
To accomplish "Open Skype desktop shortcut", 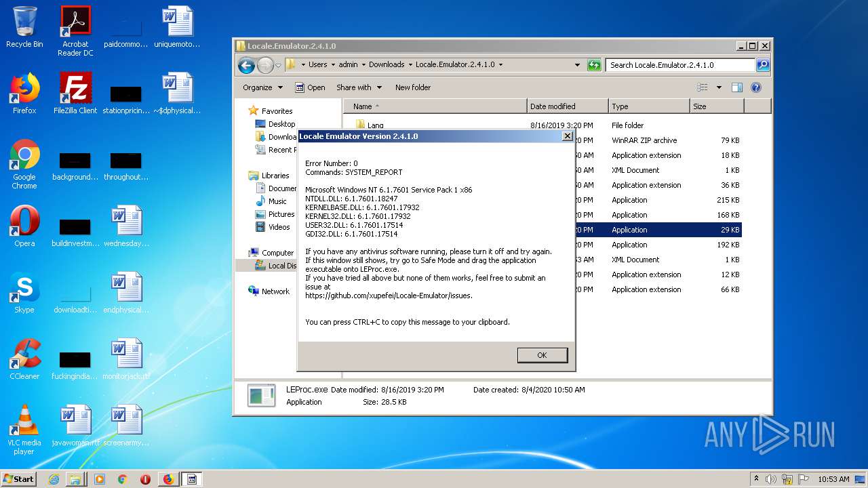I will coord(24,293).
